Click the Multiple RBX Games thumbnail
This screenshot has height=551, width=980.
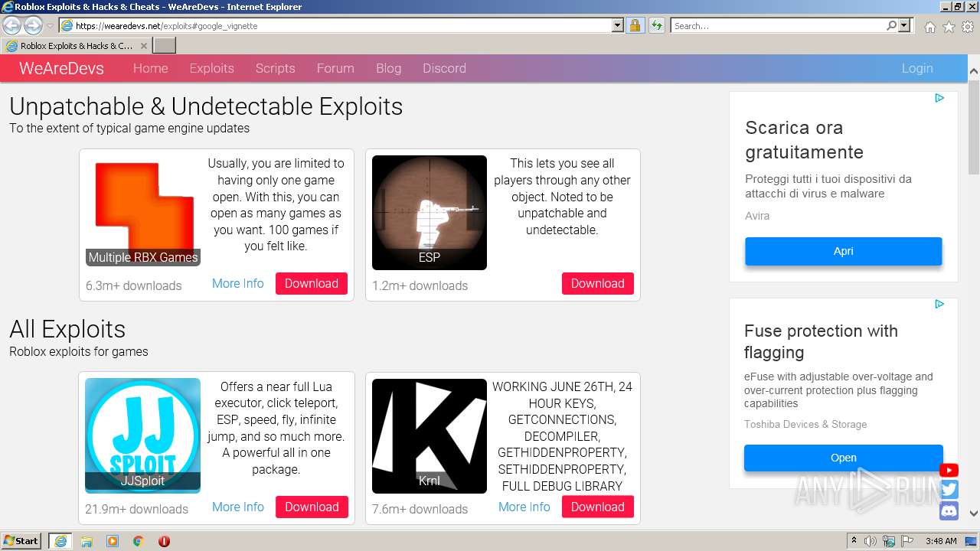pos(143,211)
